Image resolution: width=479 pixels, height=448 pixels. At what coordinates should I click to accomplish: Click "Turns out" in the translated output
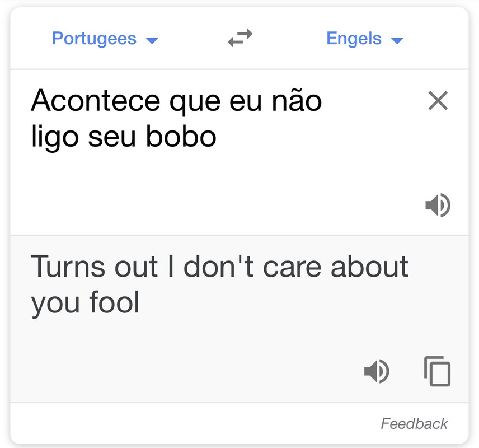[94, 267]
